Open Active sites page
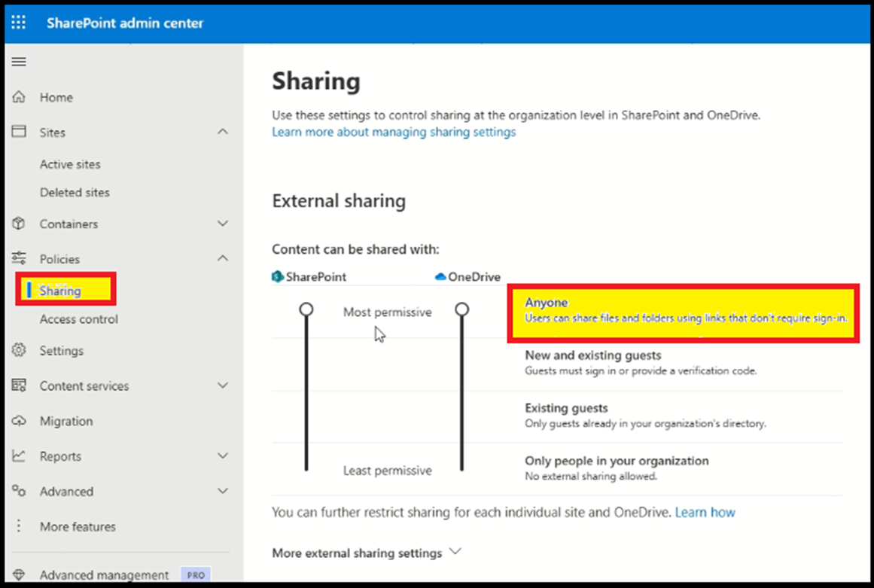 coord(70,164)
